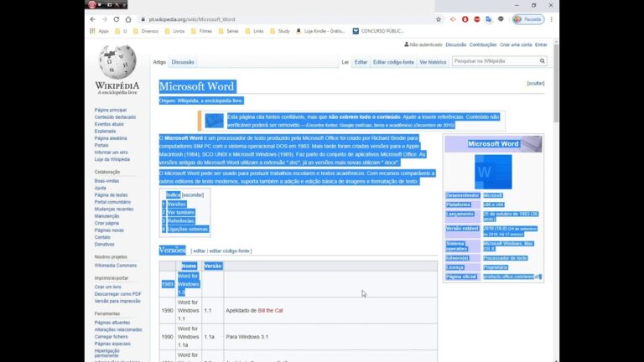The image size is (644, 362).
Task: Click Versão para impressão in sidebar
Action: [x=117, y=301]
